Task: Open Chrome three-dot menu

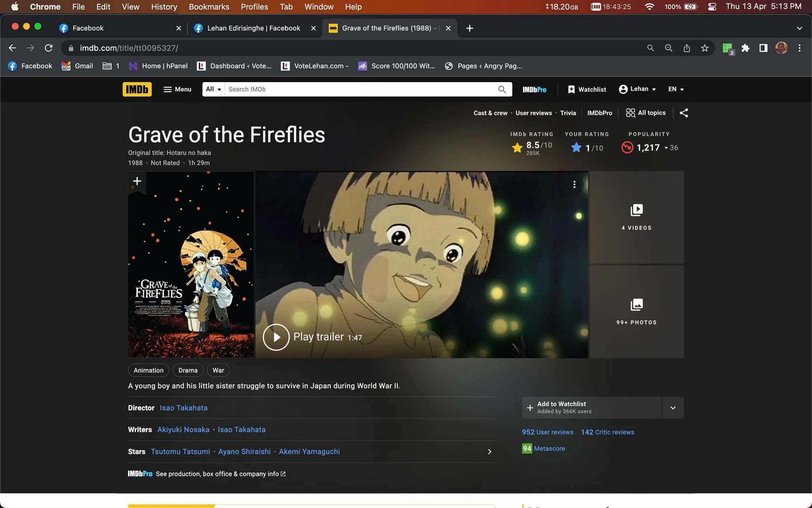Action: (x=799, y=48)
